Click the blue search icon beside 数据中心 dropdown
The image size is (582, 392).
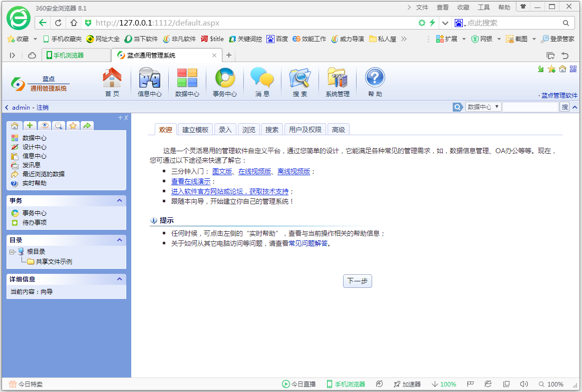(458, 107)
